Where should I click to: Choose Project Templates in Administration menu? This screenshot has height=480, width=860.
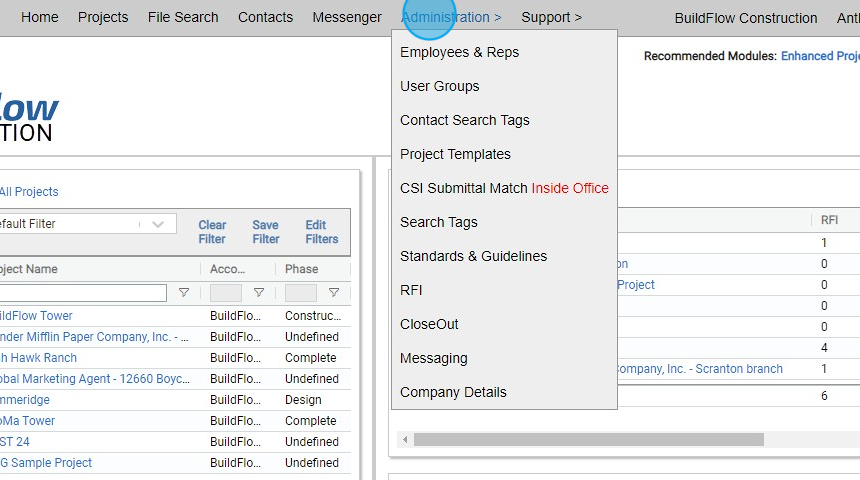tap(455, 154)
